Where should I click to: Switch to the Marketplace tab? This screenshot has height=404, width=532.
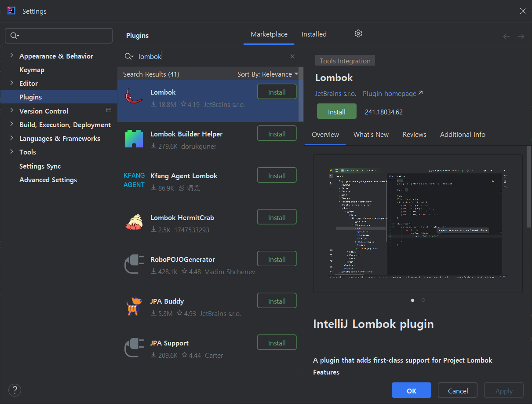coord(269,34)
